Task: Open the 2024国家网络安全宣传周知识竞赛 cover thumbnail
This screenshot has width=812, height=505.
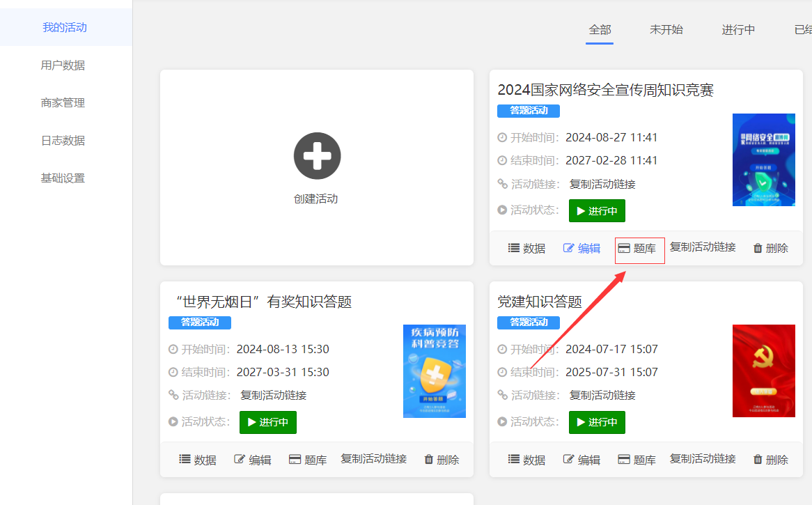Action: 764,160
